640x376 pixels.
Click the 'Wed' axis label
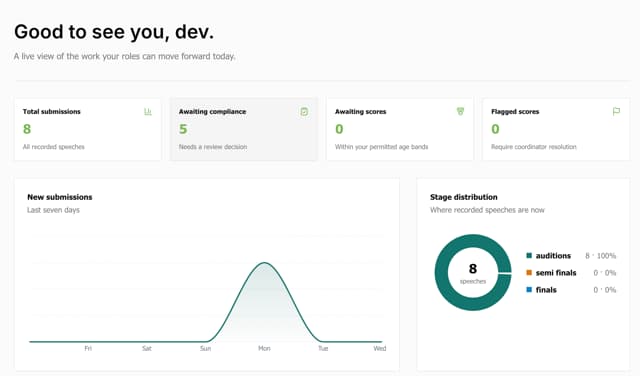380,348
